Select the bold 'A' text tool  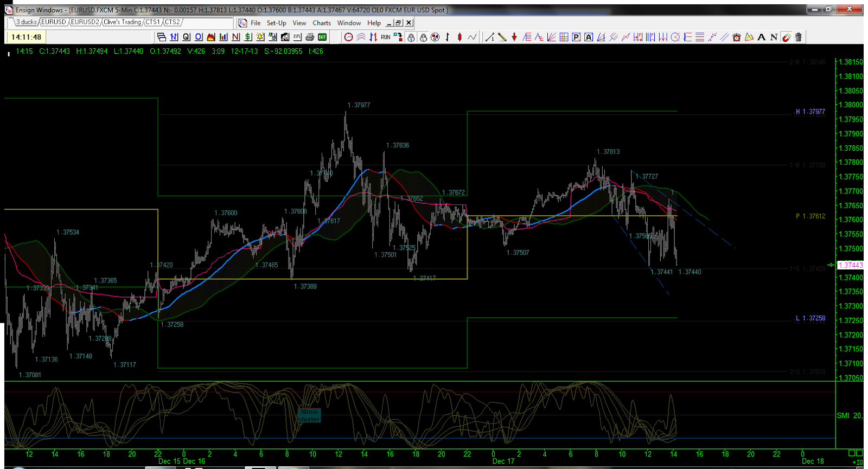tap(761, 37)
